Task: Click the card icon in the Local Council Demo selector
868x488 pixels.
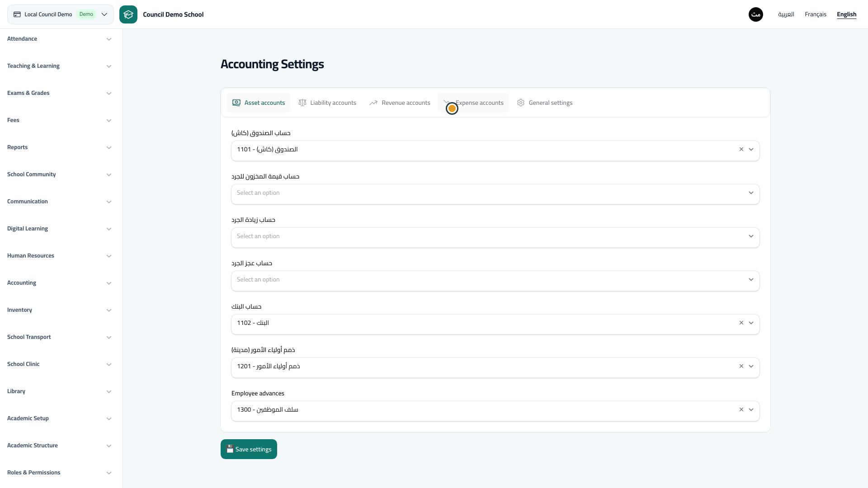Action: tap(17, 14)
